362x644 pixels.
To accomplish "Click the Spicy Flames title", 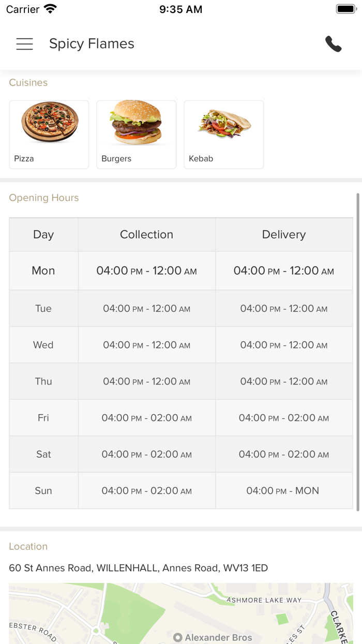I will pos(92,44).
